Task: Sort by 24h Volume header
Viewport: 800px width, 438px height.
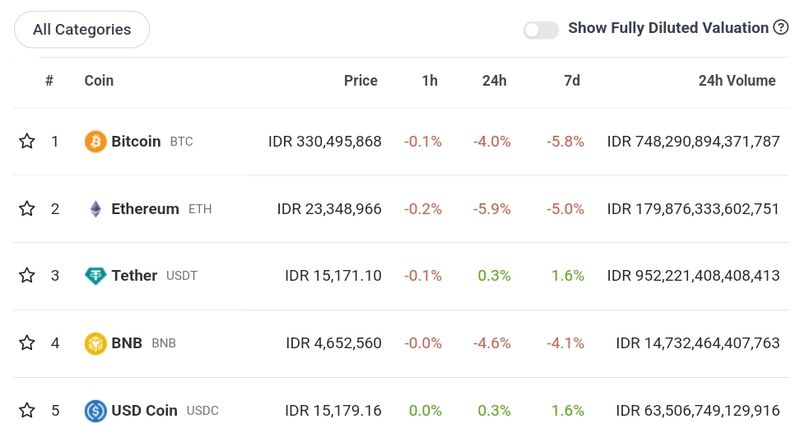Action: coord(736,81)
